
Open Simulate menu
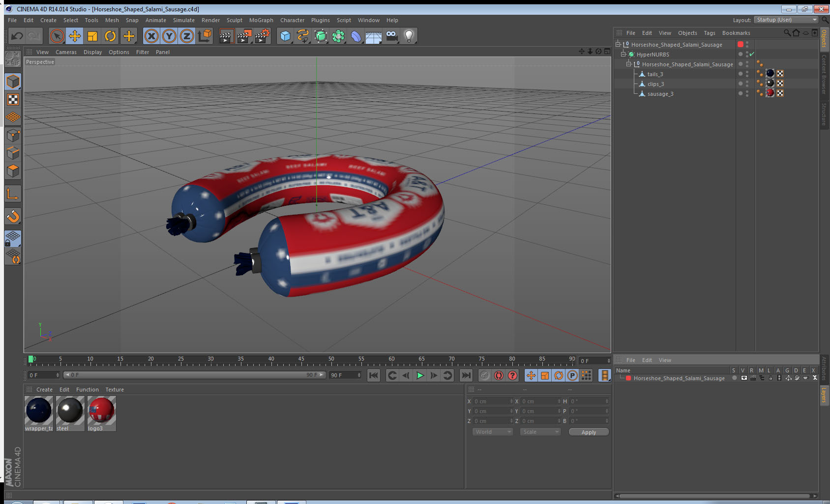coord(184,20)
